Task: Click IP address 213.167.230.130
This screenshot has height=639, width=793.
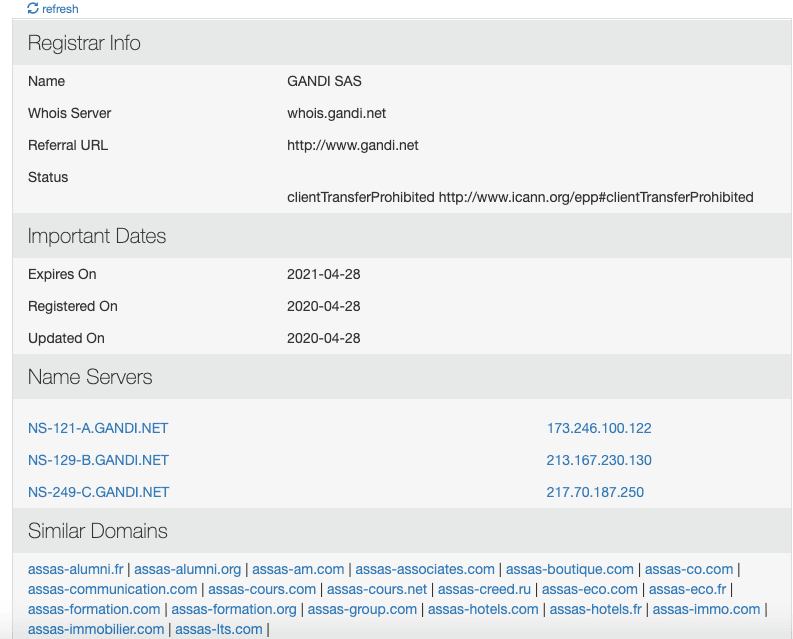Action: click(x=598, y=460)
